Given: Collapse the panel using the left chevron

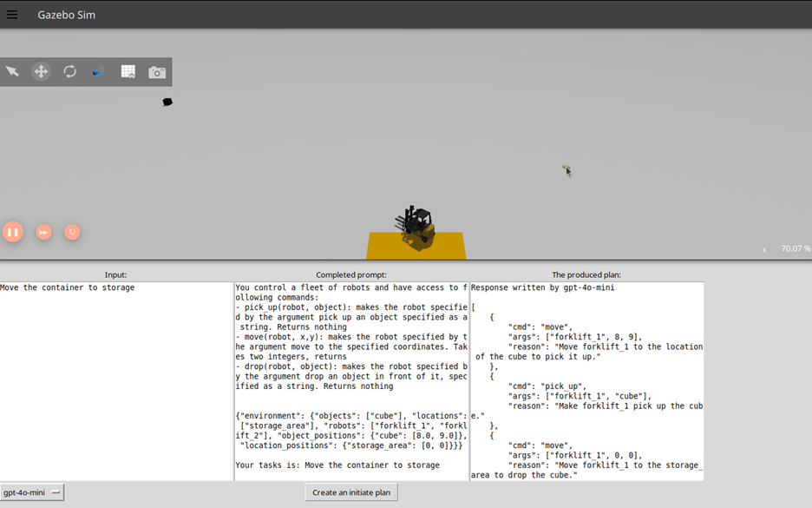Looking at the screenshot, I should pyautogui.click(x=766, y=248).
